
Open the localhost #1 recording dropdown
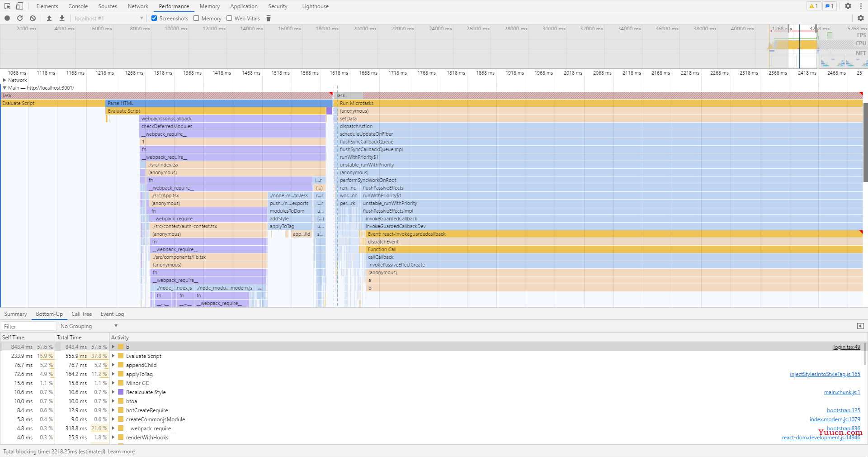point(109,18)
